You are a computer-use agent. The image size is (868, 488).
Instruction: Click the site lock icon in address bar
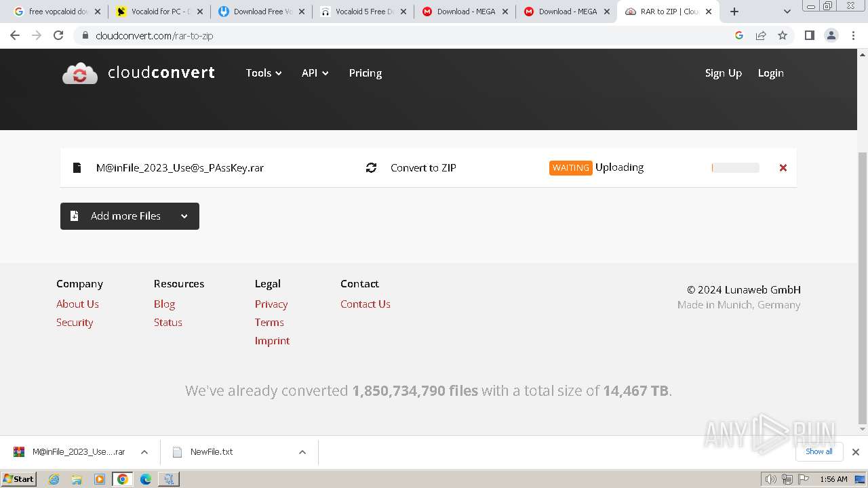[85, 35]
